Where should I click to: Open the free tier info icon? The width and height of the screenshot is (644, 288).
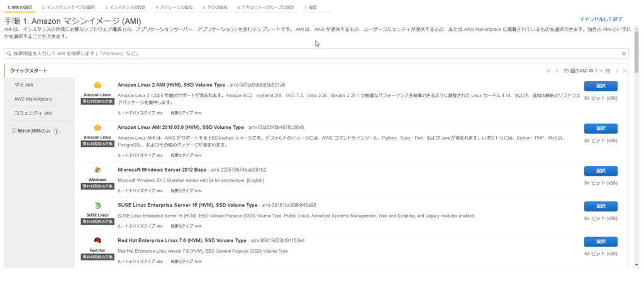click(x=57, y=131)
